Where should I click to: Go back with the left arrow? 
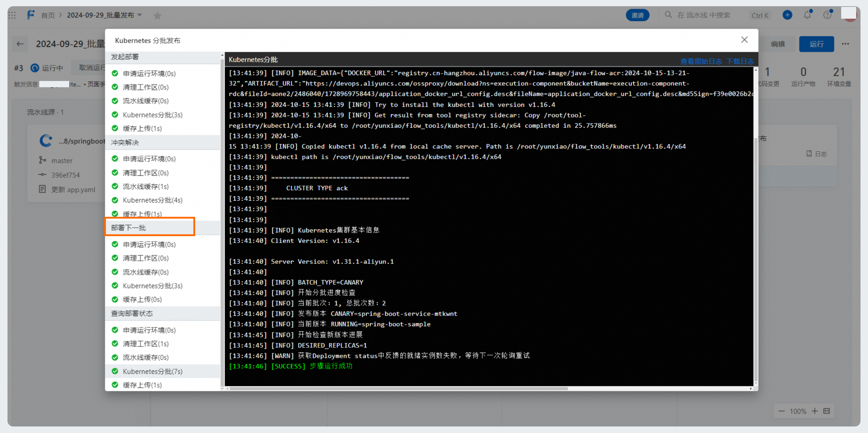[x=20, y=44]
